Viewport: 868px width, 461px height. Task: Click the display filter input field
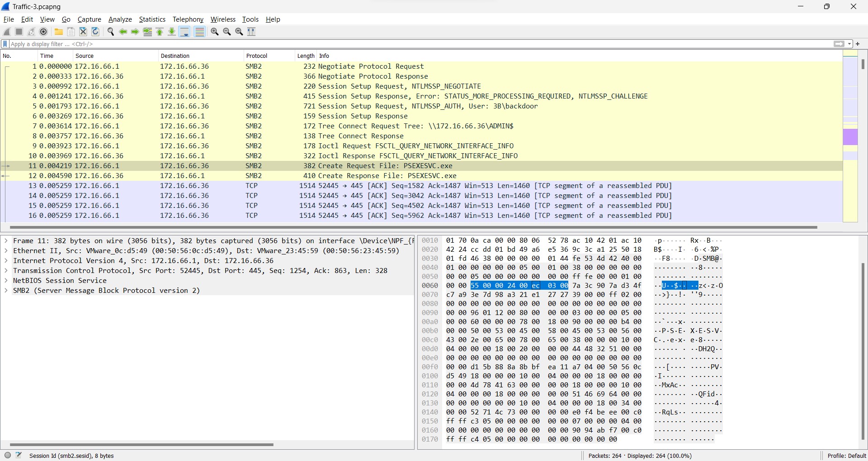(407, 44)
